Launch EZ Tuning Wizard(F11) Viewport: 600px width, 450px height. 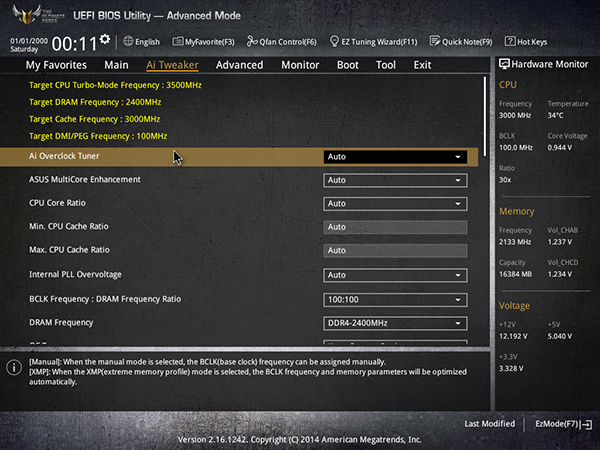coord(373,42)
